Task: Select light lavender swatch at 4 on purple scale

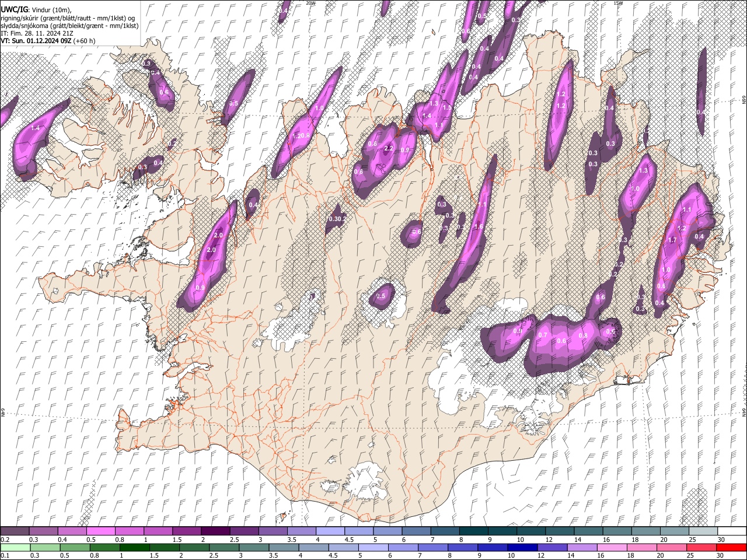Action: click(330, 531)
